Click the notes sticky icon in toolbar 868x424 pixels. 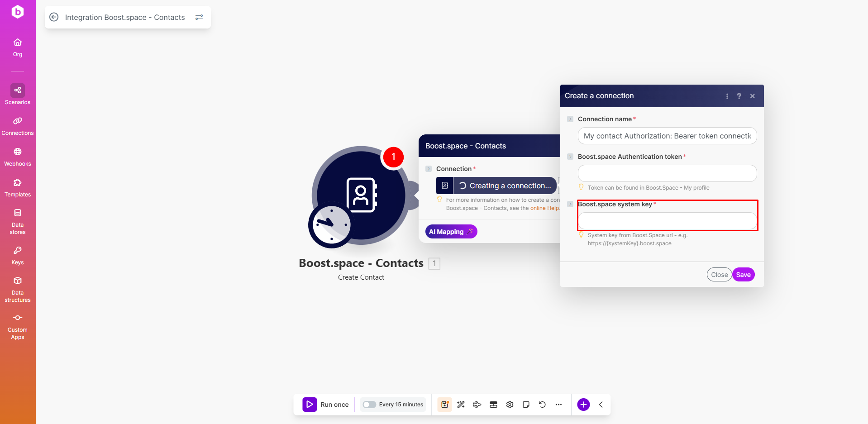tap(526, 405)
